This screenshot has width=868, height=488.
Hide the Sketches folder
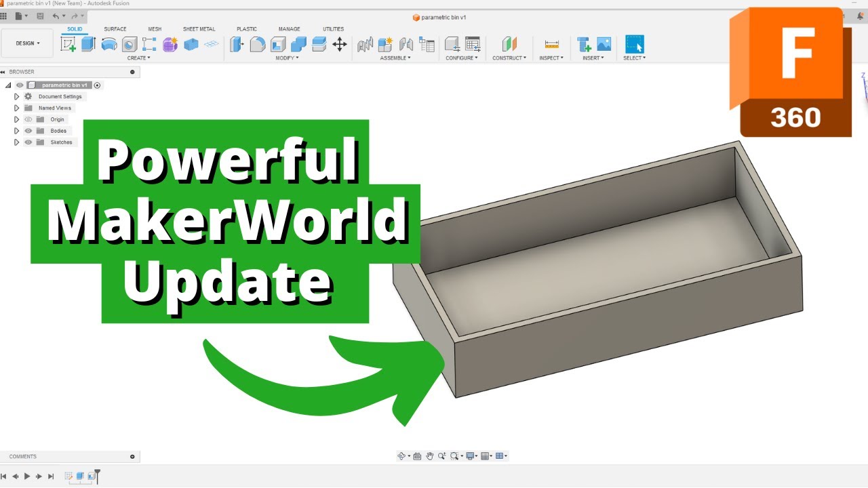click(28, 142)
